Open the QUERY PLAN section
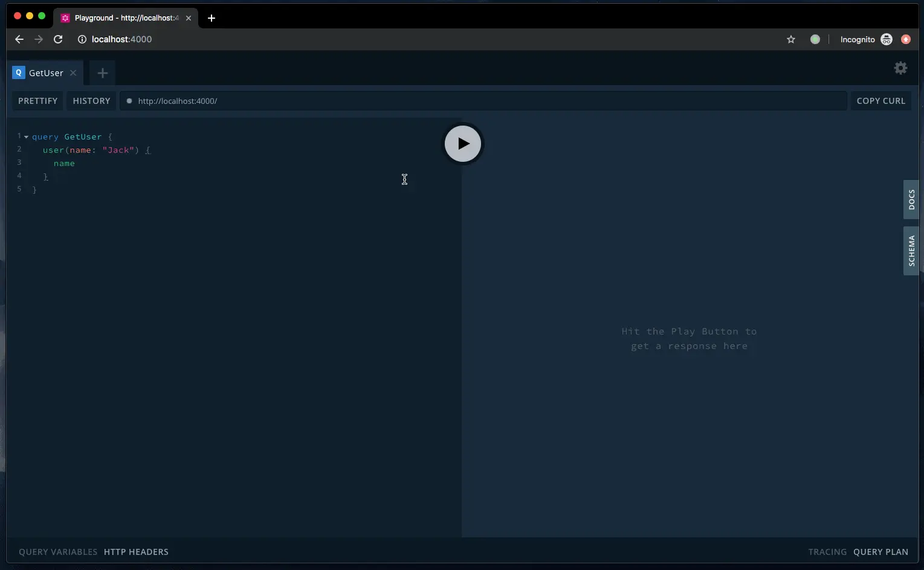924x570 pixels. (880, 551)
